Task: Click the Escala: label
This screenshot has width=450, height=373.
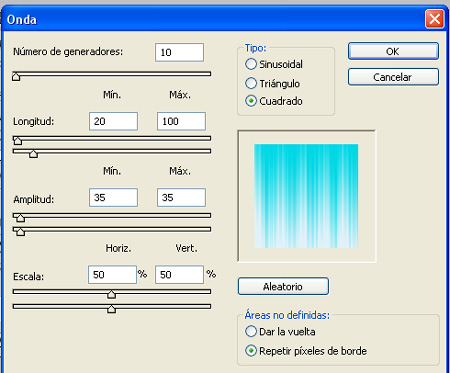Action: 28,276
